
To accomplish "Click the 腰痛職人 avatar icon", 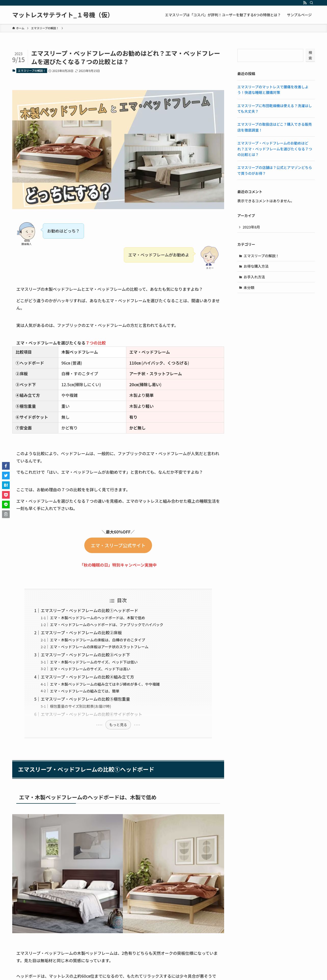I will (x=27, y=232).
